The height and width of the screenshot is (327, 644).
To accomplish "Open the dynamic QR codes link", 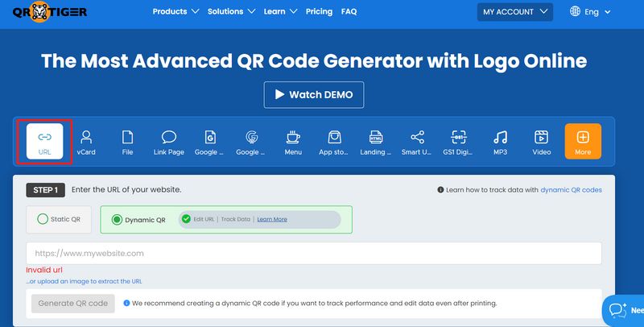I will 571,190.
